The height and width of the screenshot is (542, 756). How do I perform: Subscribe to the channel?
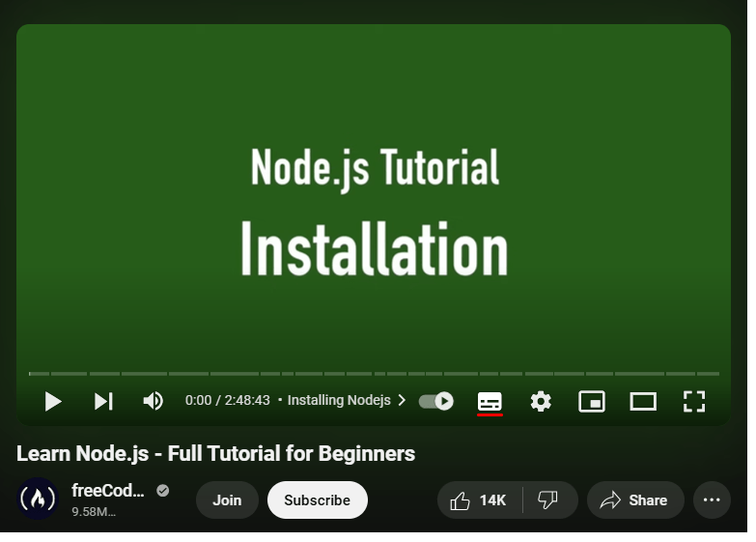pyautogui.click(x=318, y=500)
